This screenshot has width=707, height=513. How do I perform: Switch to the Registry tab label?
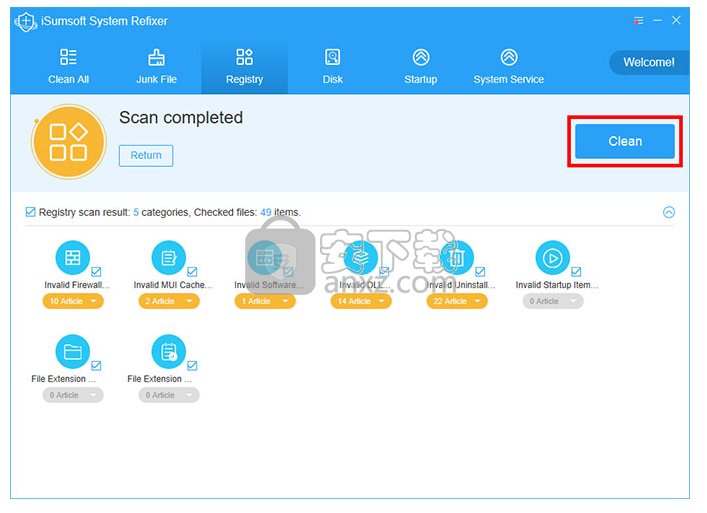coord(244,79)
